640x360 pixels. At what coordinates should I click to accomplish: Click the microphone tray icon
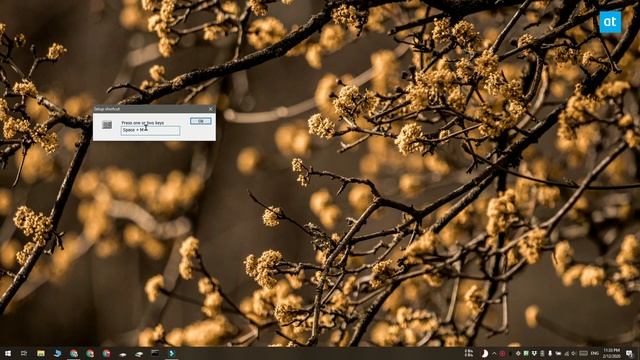coord(550,353)
